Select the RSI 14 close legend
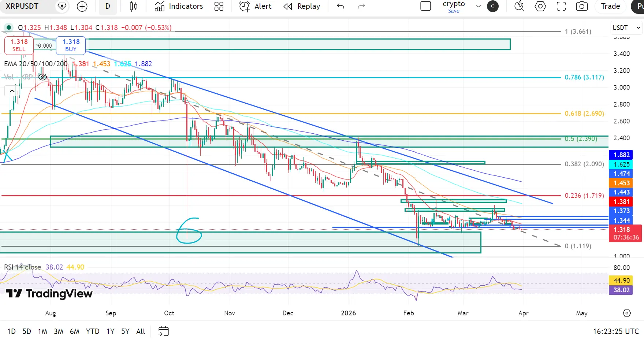 (x=23, y=267)
